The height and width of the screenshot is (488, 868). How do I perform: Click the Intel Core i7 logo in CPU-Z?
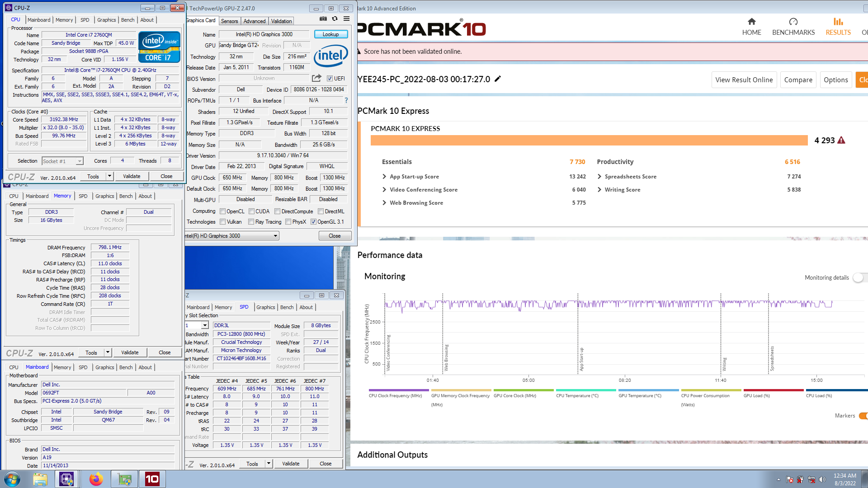point(159,47)
